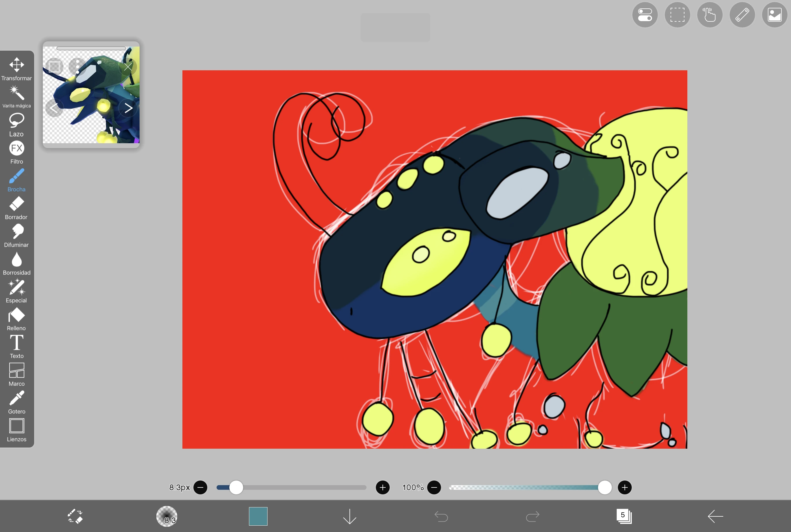The image size is (791, 532).
Task: Close the floating reference image window
Action: click(x=128, y=67)
